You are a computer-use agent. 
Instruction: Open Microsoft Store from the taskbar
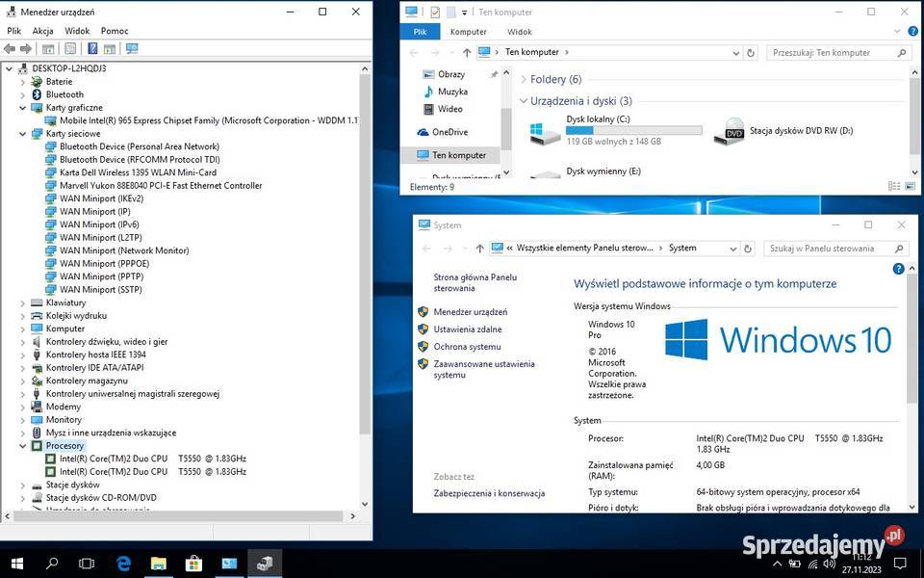pos(193,564)
